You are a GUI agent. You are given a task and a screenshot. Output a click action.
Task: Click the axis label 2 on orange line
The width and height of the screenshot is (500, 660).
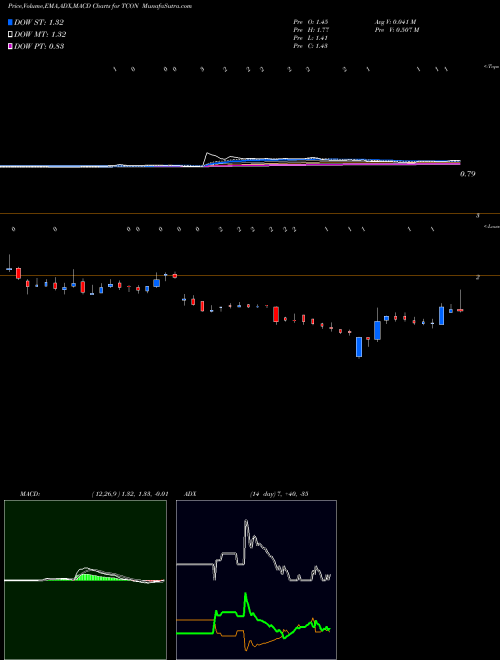pyautogui.click(x=478, y=278)
